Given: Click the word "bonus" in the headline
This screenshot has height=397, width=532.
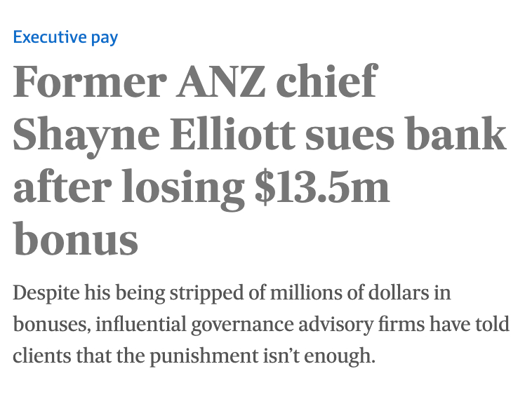Looking at the screenshot, I should click(x=75, y=240).
